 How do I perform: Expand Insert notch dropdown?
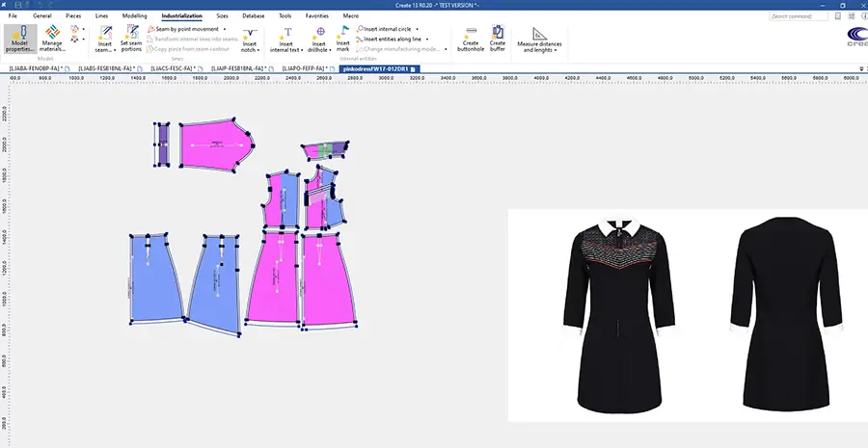point(250,50)
